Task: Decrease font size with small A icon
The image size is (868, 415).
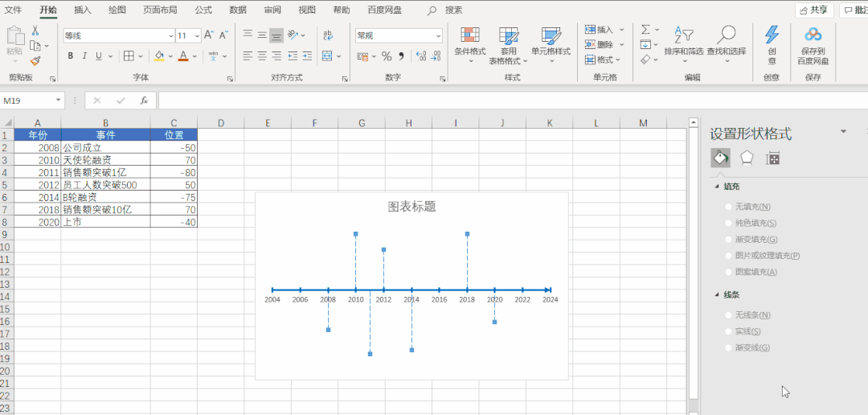Action: (x=223, y=35)
